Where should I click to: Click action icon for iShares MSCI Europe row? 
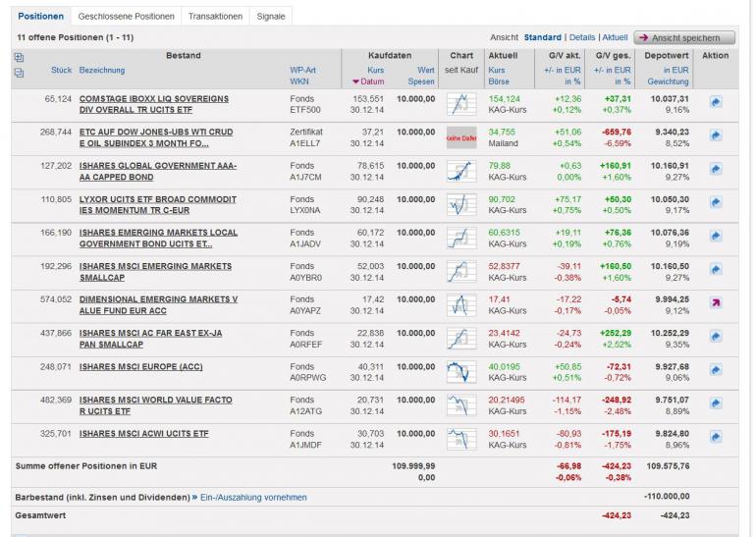[716, 370]
